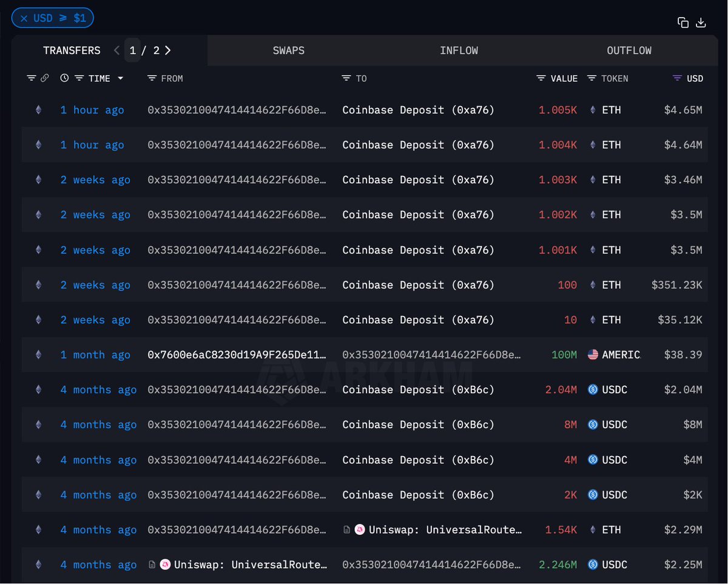Open Coinbase Deposit (0xB6c) on 2.04M row

[419, 390]
